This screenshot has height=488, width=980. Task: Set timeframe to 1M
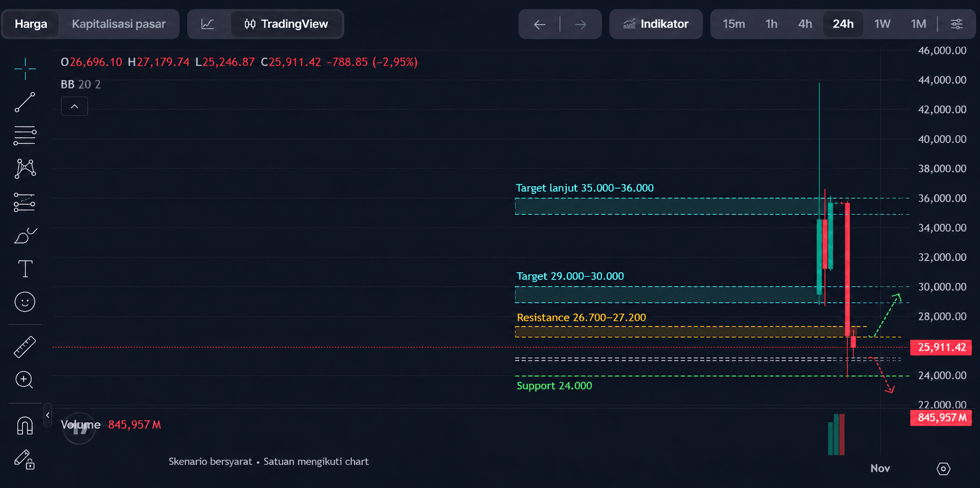pyautogui.click(x=918, y=24)
